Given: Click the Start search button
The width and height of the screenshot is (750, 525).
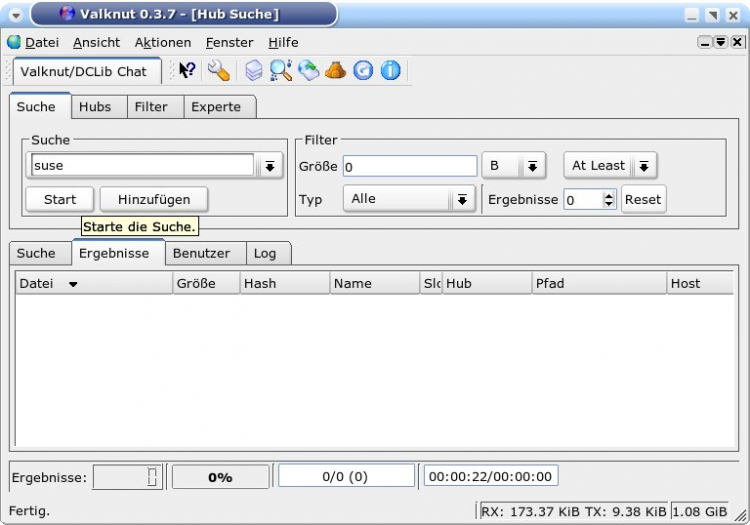Looking at the screenshot, I should pos(60,199).
